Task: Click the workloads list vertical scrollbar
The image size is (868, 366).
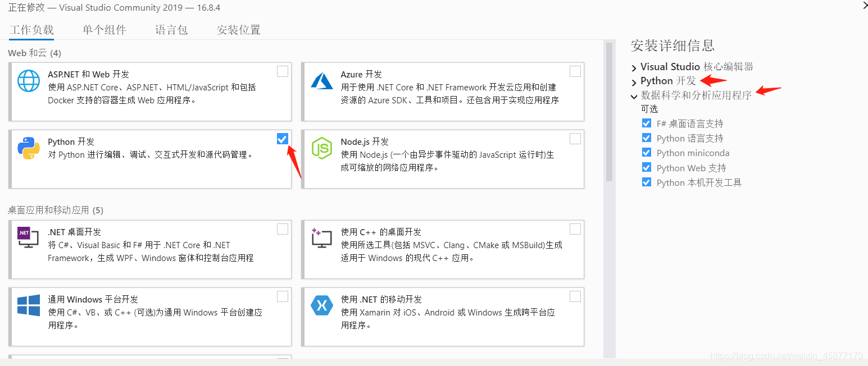Action: [609, 112]
